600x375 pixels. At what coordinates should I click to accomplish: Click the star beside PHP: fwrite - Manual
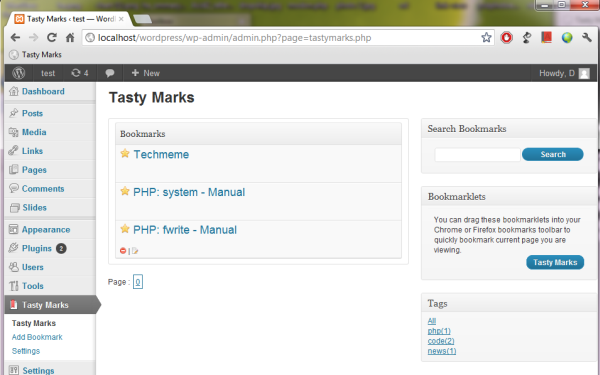click(x=125, y=229)
